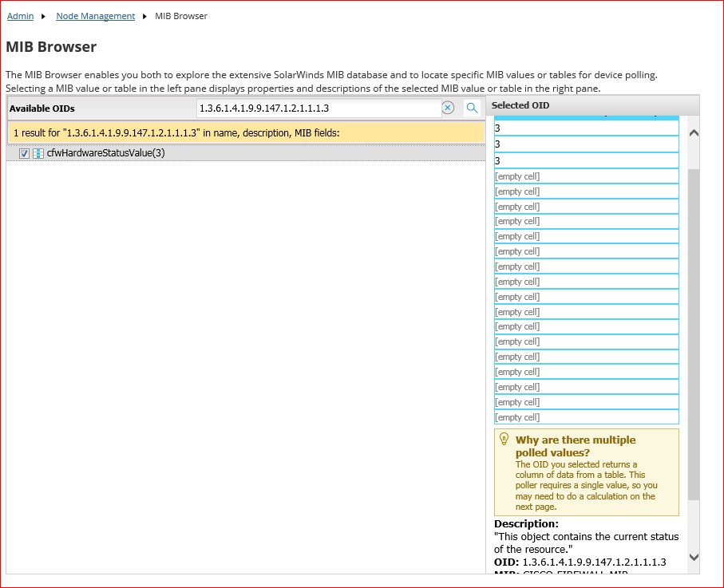
Task: Click the Selected OID panel header
Action: (593, 105)
